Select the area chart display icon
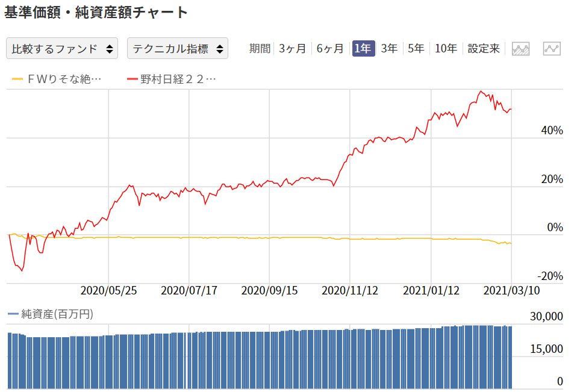The image size is (577, 392). 520,49
